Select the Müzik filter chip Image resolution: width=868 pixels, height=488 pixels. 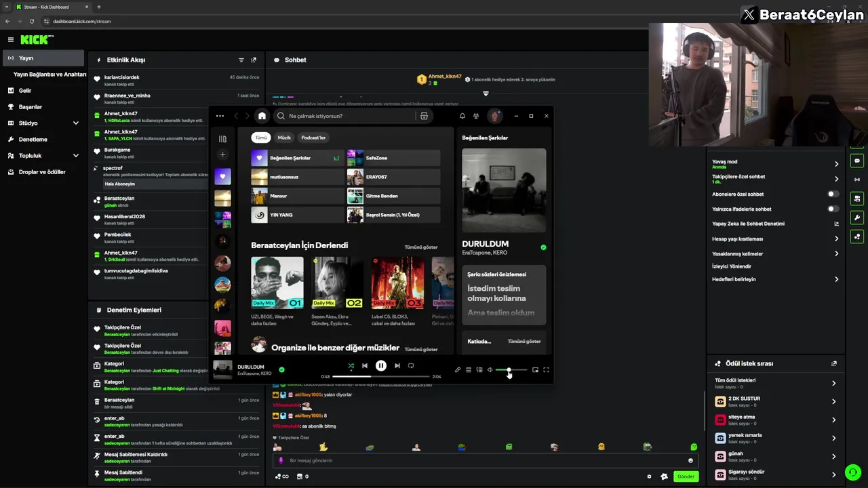[284, 138]
